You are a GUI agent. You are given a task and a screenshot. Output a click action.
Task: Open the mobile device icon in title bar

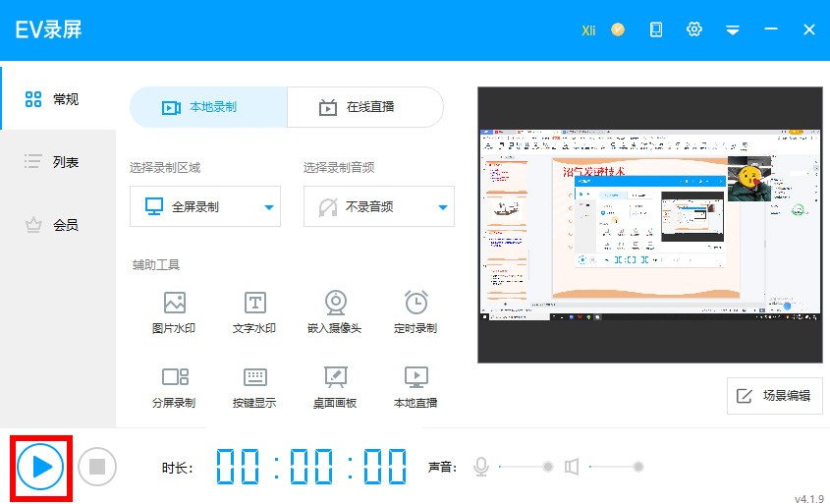(656, 29)
